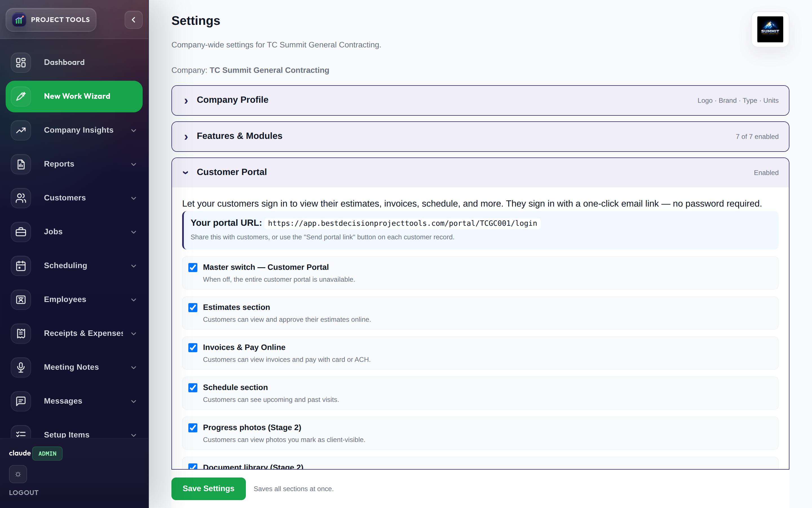Click the 'claude' username label
This screenshot has width=812, height=508.
click(20, 453)
